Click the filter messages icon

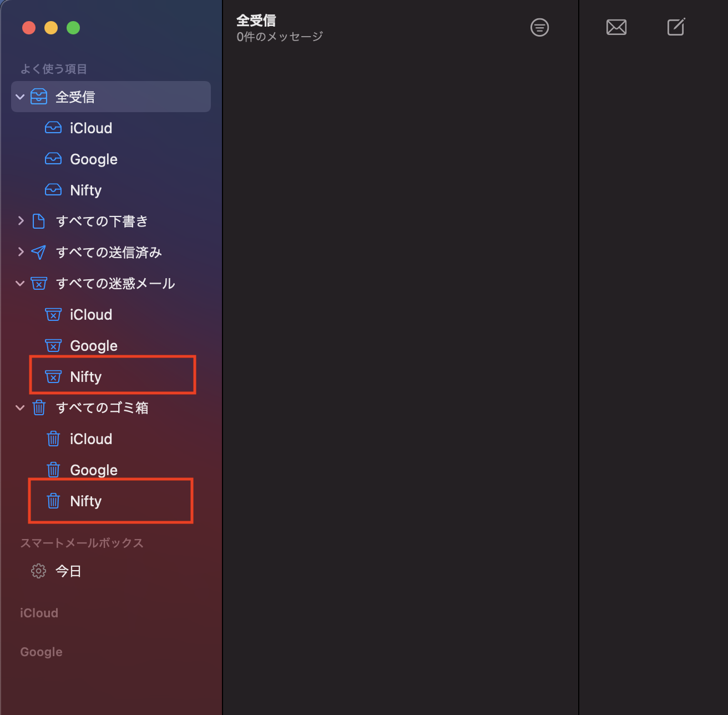click(539, 27)
